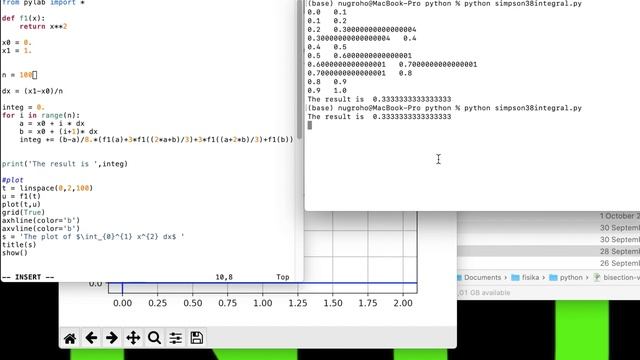This screenshot has height=360, width=640.
Task: Click the 'dx = (x1-x0)/n' line in editor
Action: tap(33, 91)
